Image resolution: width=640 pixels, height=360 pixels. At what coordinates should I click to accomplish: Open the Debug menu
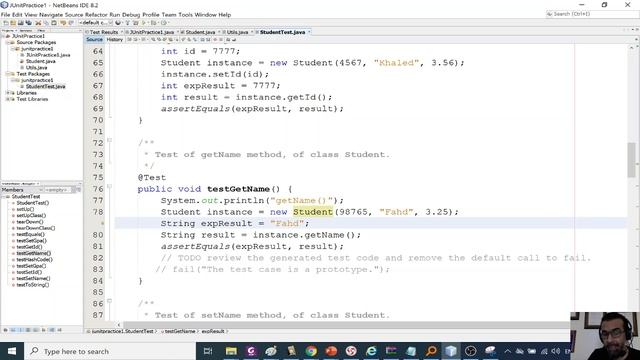click(131, 15)
